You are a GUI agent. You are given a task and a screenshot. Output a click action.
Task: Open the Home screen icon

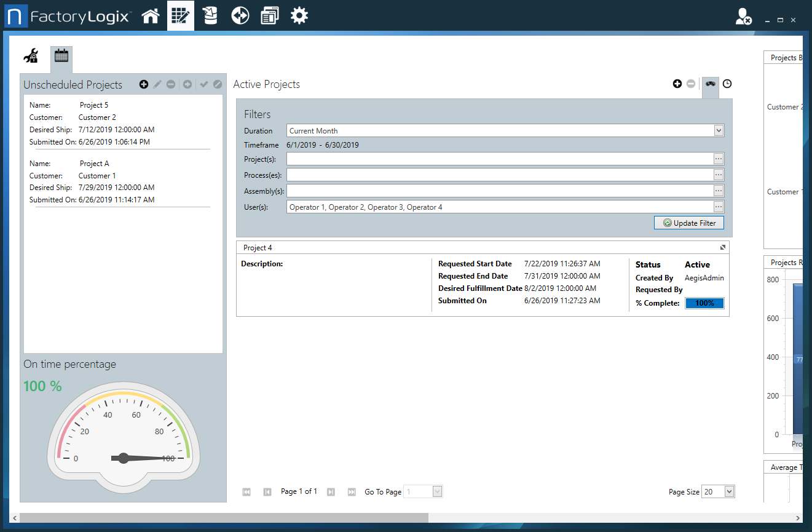coord(151,16)
